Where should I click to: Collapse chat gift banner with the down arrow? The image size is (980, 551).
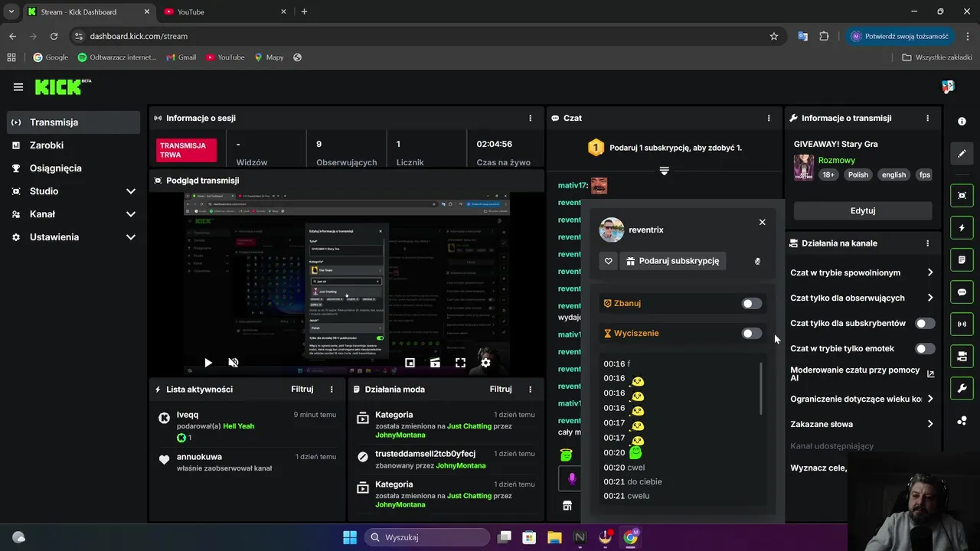coord(664,171)
